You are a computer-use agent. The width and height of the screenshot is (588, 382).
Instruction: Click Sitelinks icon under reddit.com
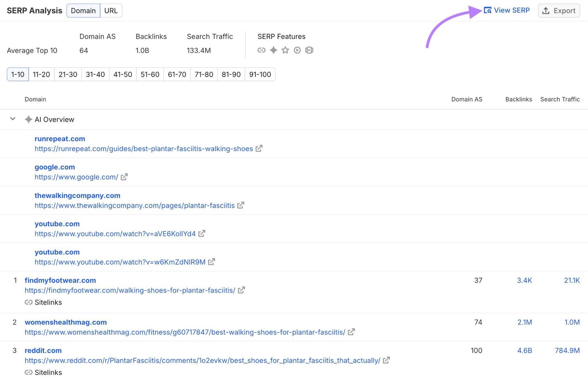point(29,372)
